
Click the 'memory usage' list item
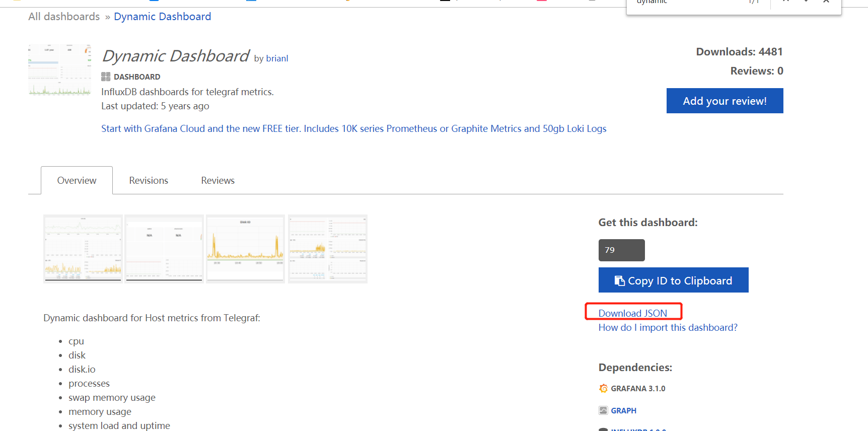point(100,412)
